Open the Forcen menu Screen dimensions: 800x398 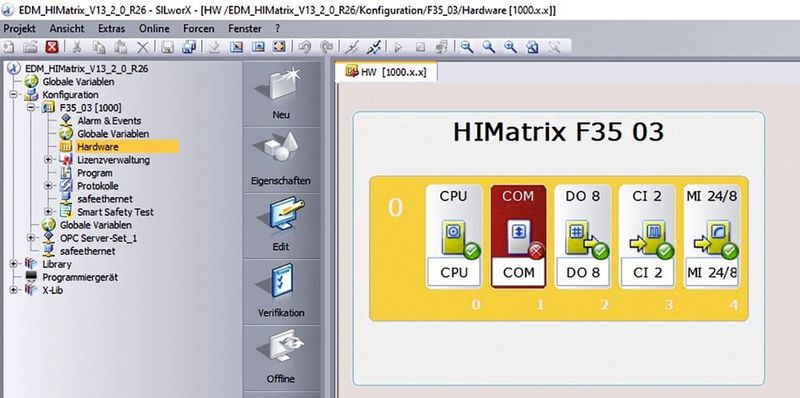[198, 29]
